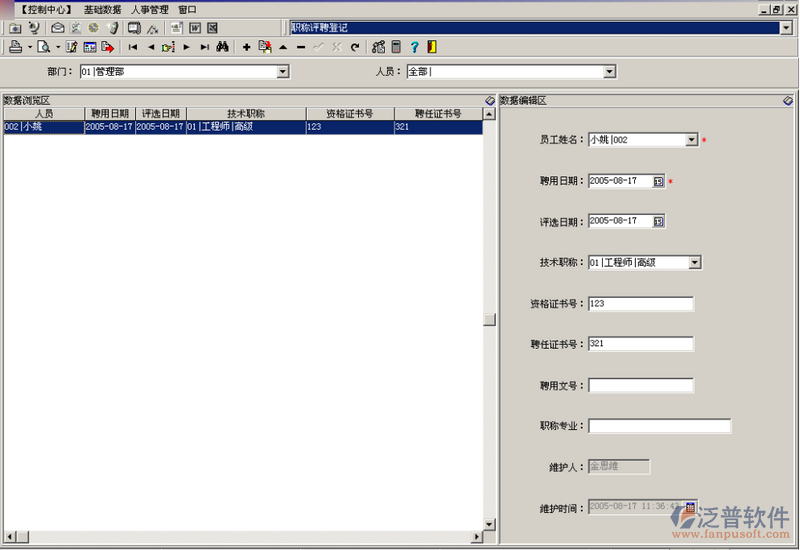
Task: Expand the 部门 dropdown list
Action: click(x=282, y=72)
